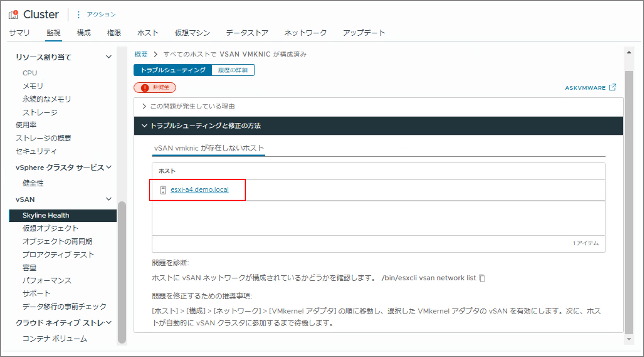Select プロアクティブ テスト in the sidebar
The width and height of the screenshot is (644, 357).
59,255
